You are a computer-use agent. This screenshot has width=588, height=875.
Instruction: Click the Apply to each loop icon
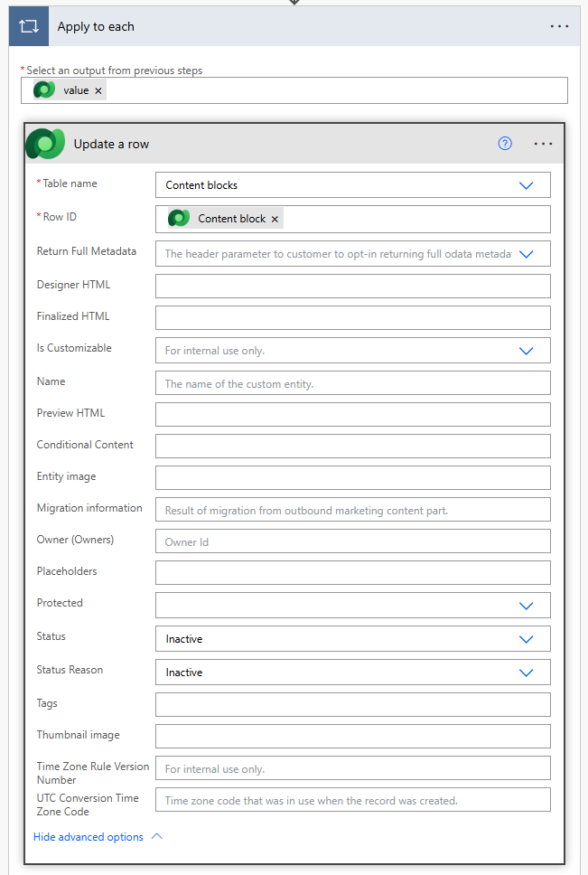(28, 26)
